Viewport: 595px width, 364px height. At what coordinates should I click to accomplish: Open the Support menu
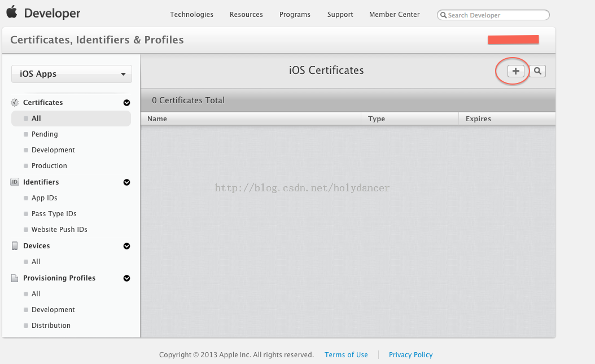click(340, 15)
